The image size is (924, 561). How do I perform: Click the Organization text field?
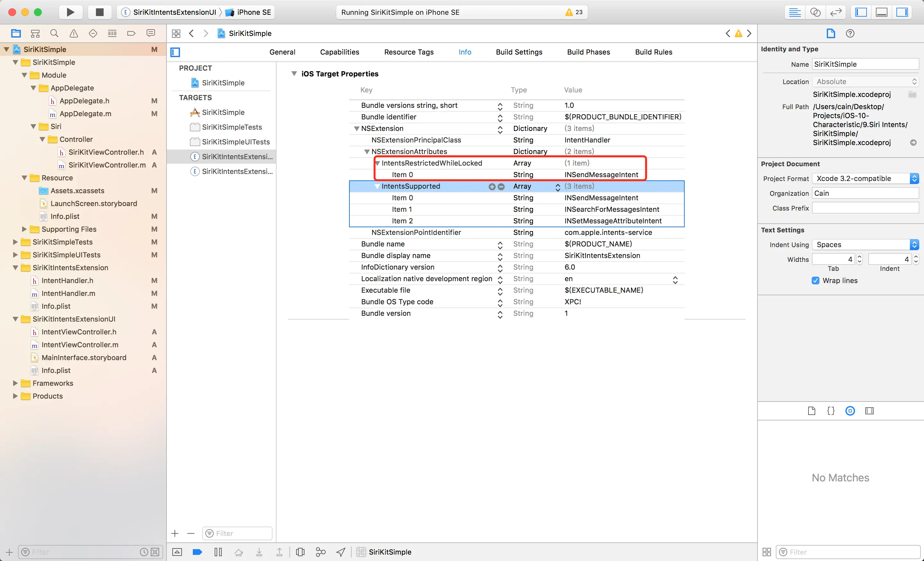(865, 193)
